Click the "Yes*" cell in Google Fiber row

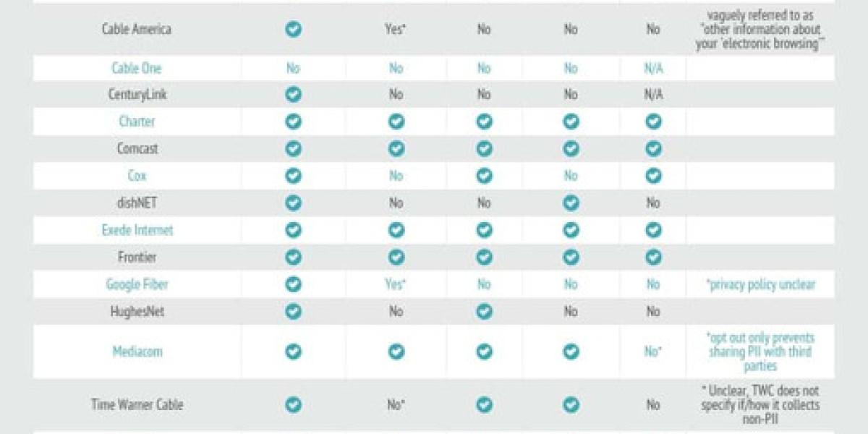pos(396,284)
